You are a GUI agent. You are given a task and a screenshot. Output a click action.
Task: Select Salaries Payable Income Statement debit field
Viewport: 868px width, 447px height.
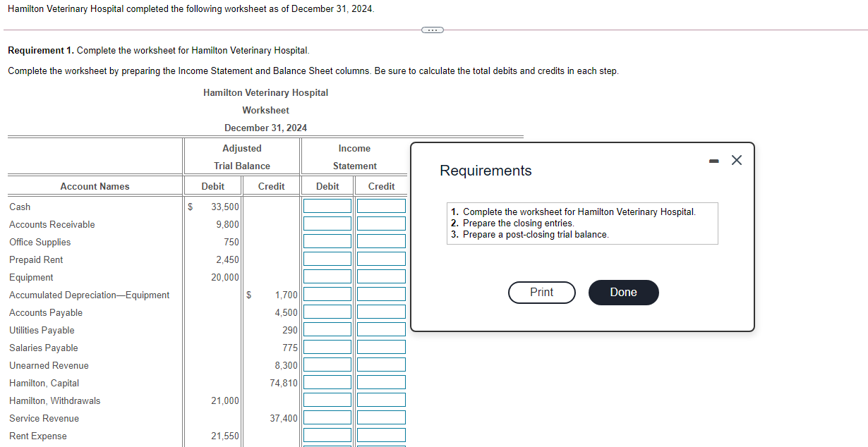(327, 347)
